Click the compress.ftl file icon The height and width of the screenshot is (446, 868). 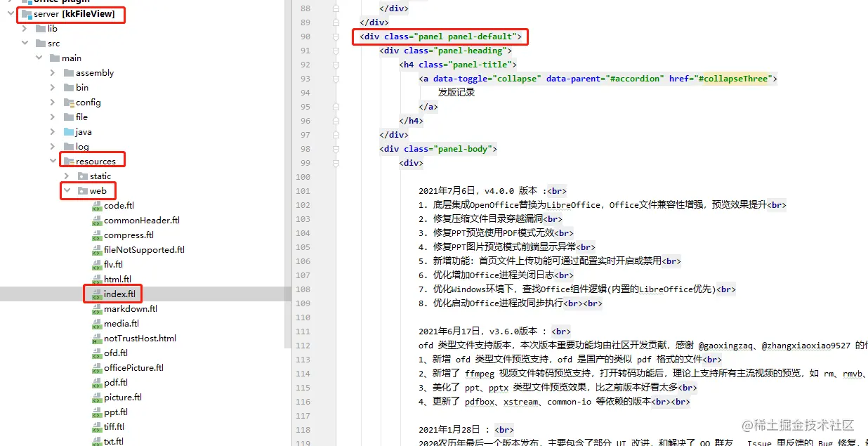(97, 235)
